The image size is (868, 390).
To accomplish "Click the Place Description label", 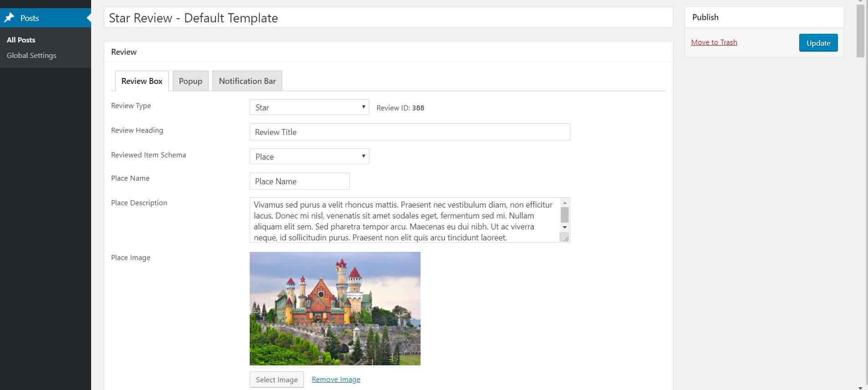I will [x=139, y=203].
